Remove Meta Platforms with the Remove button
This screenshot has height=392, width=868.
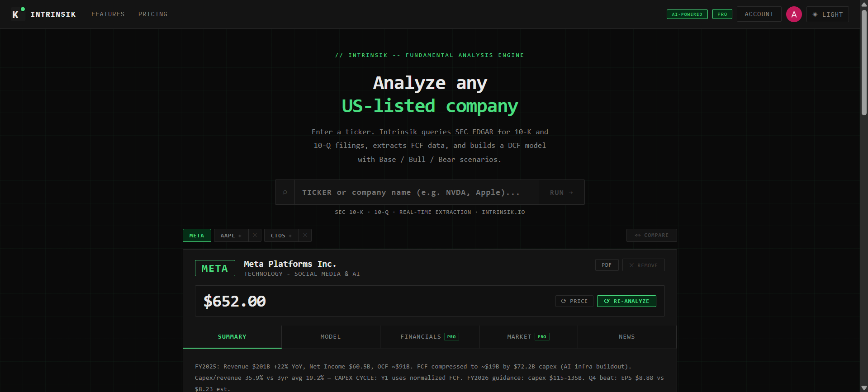(643, 265)
